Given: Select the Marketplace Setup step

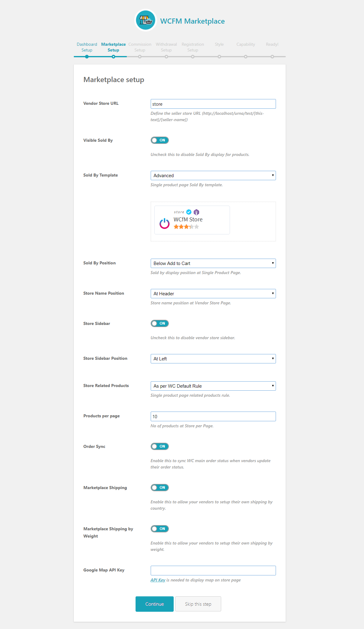Looking at the screenshot, I should 113,47.
